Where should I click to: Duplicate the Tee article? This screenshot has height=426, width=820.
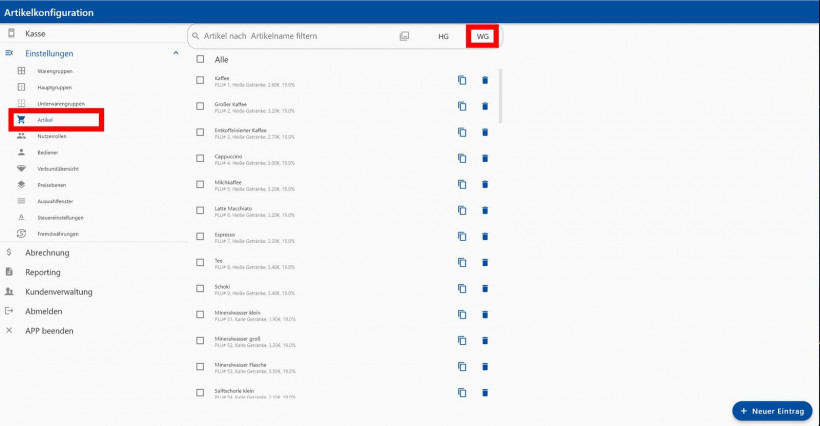coord(462,262)
